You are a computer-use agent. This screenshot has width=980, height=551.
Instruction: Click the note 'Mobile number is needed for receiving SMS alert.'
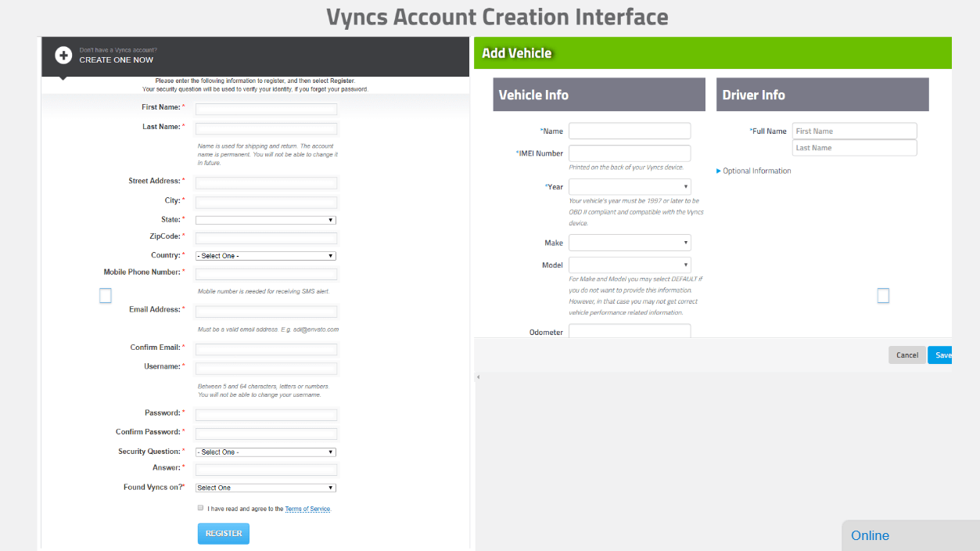coord(264,291)
